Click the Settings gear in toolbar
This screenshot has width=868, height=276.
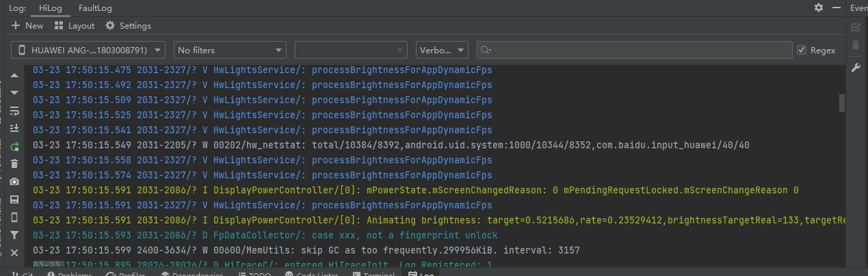click(x=110, y=25)
